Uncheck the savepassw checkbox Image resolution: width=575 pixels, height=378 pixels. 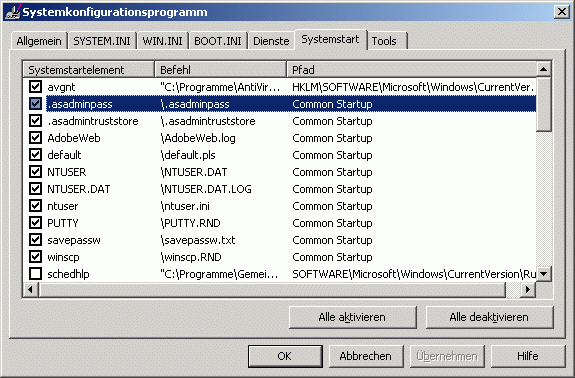pos(35,240)
